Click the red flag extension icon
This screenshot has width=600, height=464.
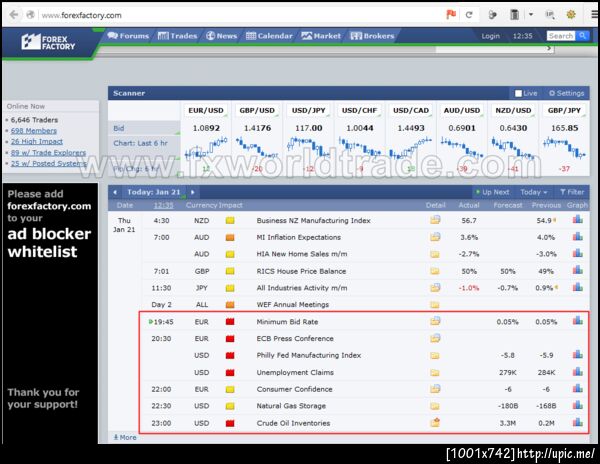pos(451,15)
